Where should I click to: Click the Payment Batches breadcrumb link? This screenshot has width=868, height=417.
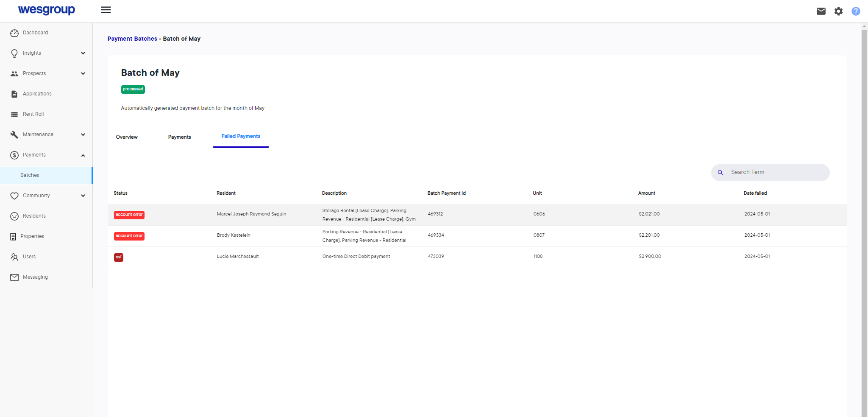pos(132,39)
